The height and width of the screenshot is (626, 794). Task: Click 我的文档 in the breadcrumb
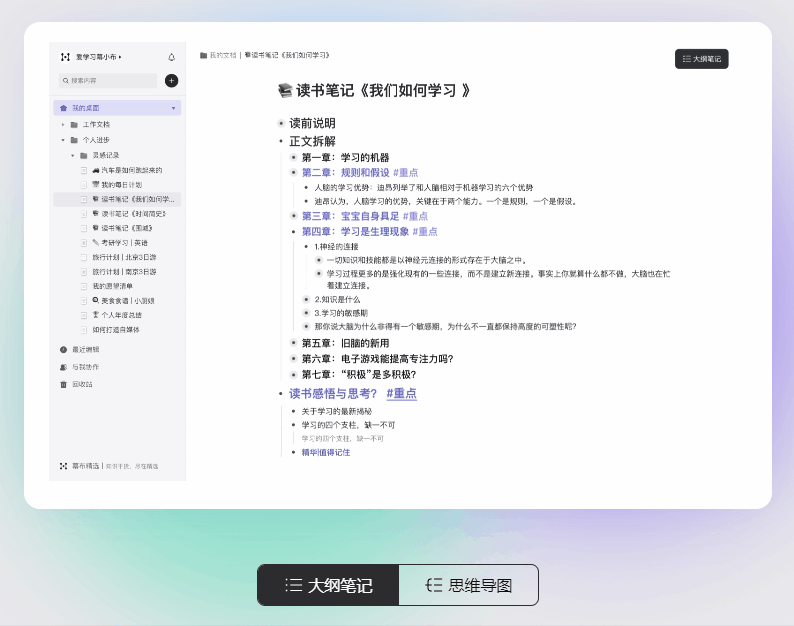coord(223,55)
